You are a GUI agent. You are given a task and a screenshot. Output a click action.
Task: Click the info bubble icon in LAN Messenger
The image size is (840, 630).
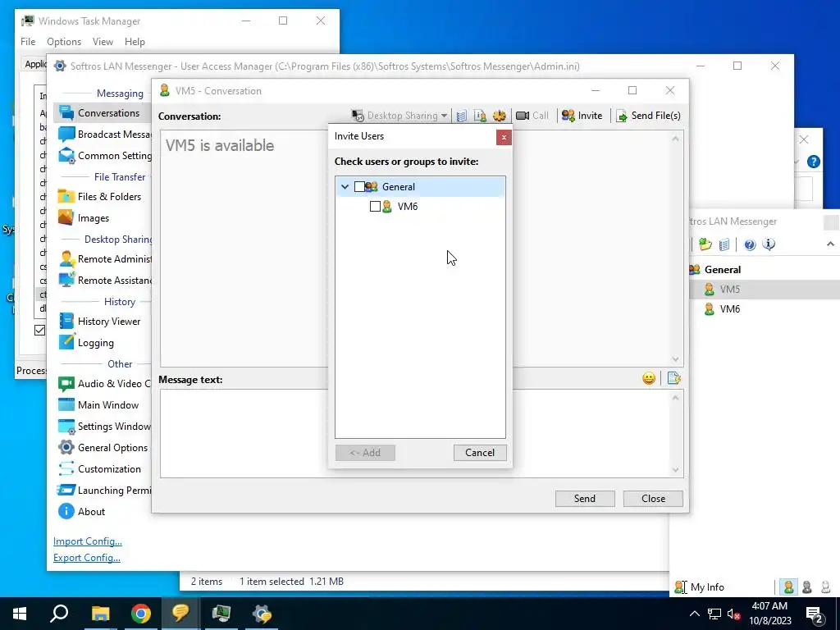(769, 244)
